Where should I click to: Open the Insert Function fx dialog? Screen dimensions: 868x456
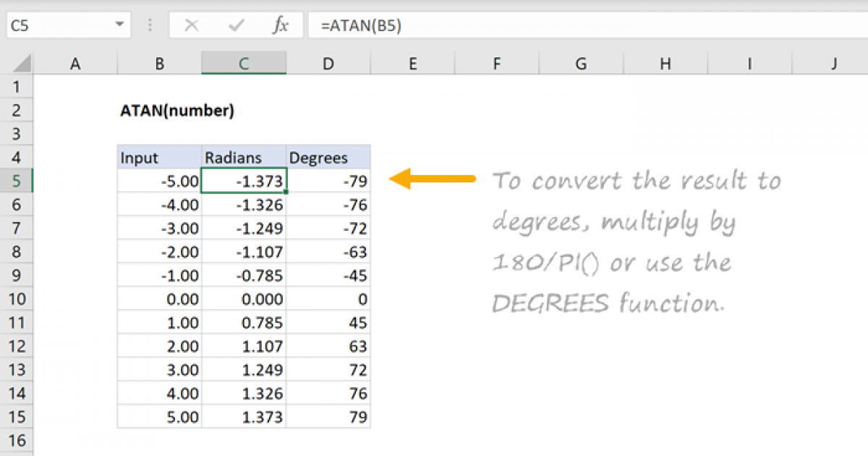tap(280, 26)
